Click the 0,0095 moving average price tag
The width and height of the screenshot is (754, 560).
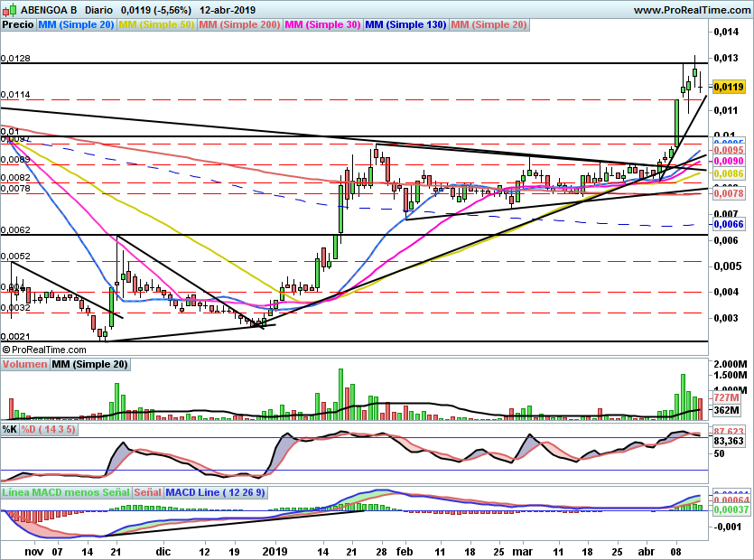(x=729, y=150)
